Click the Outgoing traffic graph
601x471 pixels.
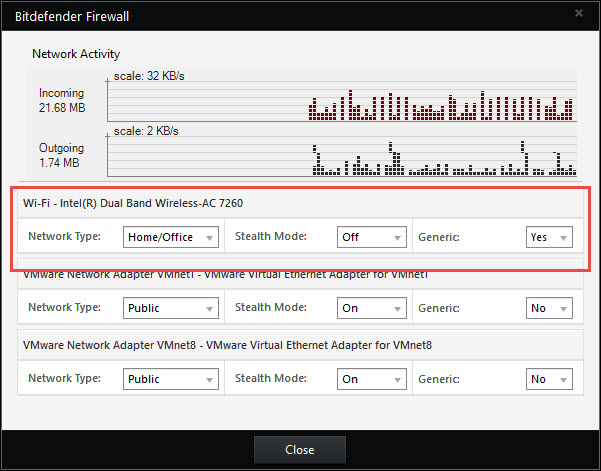click(x=342, y=156)
